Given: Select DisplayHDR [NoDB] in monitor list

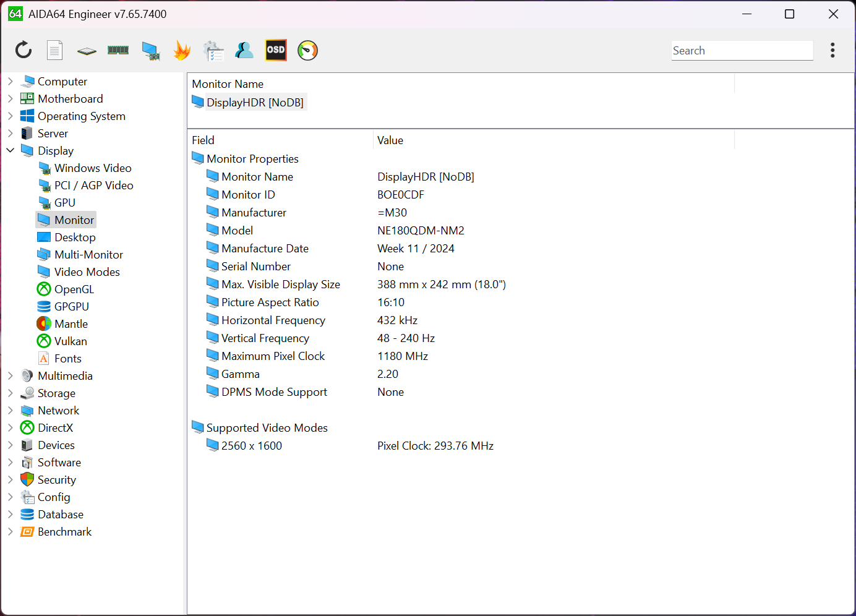Looking at the screenshot, I should 254,102.
